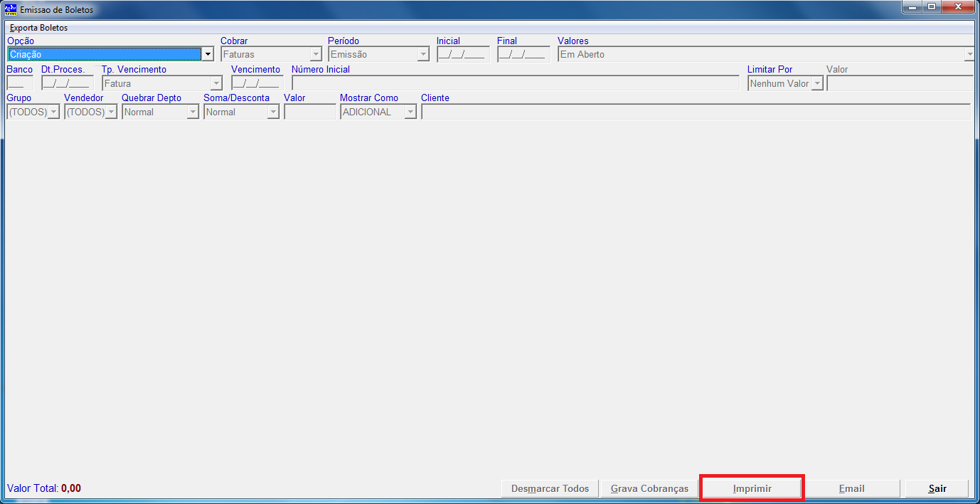Open the Período dropdown set to Emissão
The height and width of the screenshot is (504, 980).
(x=379, y=54)
